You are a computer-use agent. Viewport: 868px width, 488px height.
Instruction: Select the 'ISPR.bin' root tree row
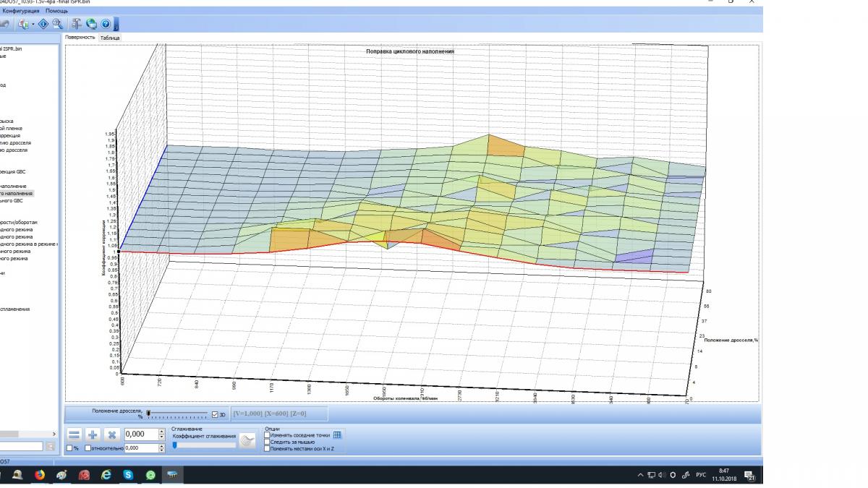click(12, 48)
